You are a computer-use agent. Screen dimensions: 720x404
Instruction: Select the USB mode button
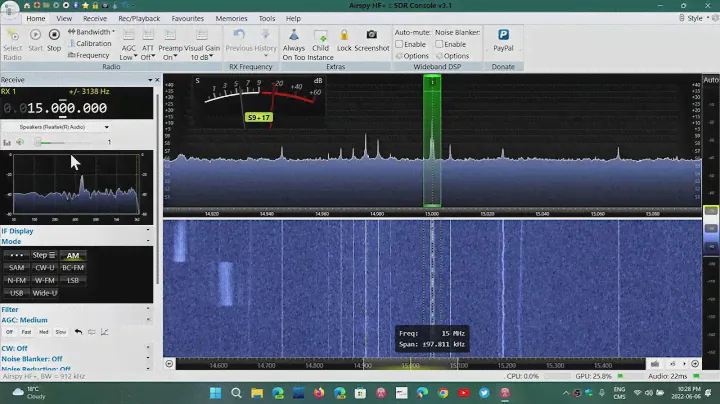coord(16,293)
